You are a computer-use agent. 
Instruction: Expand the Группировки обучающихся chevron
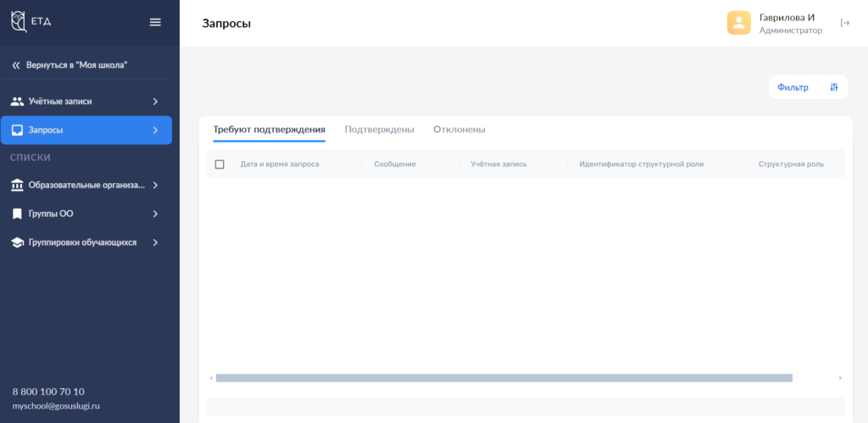[155, 242]
